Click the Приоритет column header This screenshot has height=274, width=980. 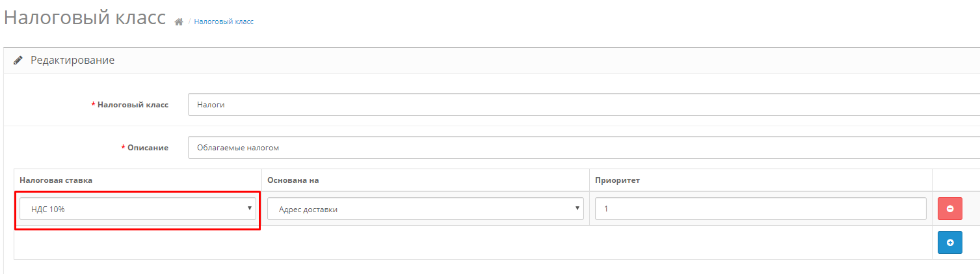coord(618,180)
